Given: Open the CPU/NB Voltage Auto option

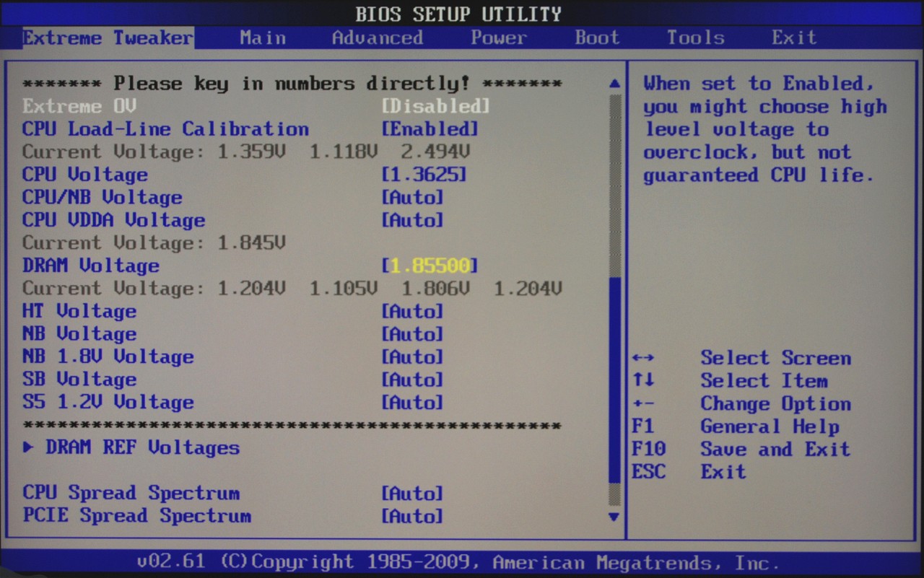Looking at the screenshot, I should (x=412, y=197).
